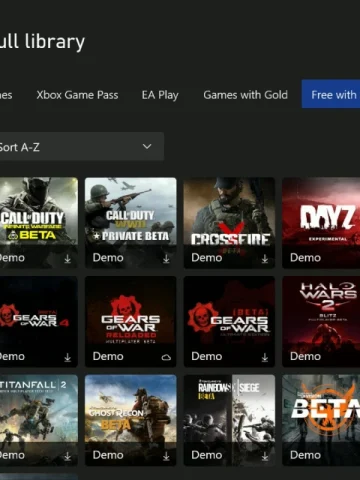Select the Gears of War Reloaded tile
This screenshot has height=480, width=360.
(x=131, y=321)
